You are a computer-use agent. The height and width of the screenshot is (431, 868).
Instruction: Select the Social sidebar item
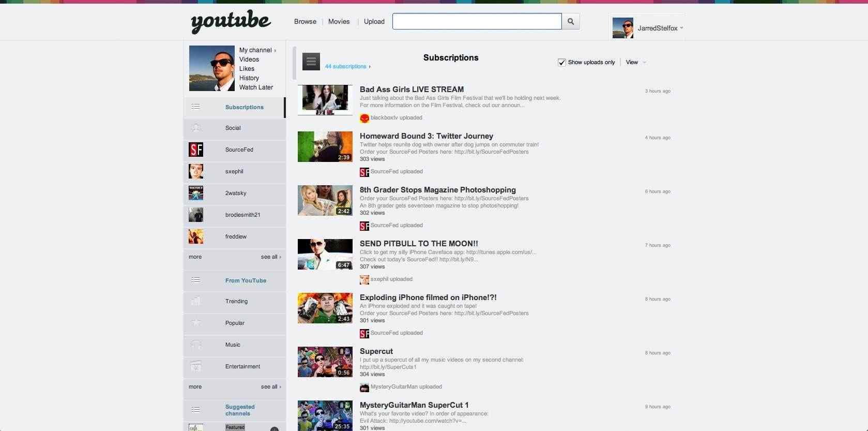(x=234, y=128)
